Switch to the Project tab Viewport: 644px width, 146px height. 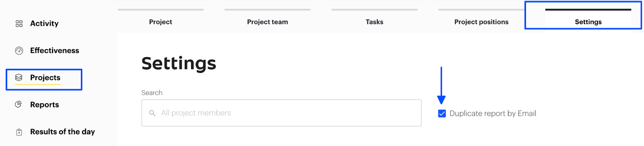click(x=161, y=22)
